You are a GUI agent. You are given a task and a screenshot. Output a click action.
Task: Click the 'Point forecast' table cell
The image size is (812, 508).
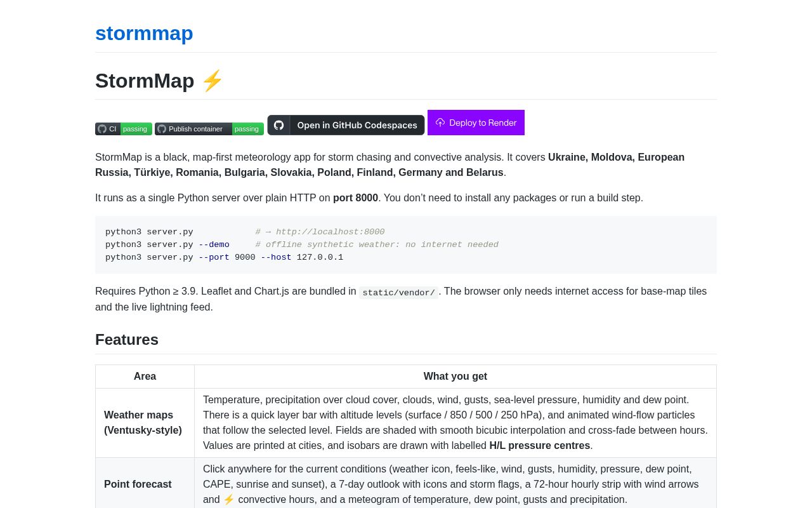145,485
